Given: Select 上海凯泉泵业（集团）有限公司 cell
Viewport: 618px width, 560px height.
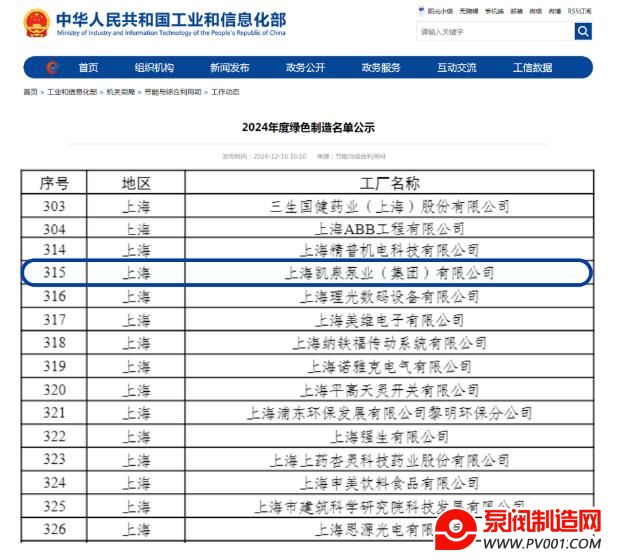Looking at the screenshot, I should [389, 273].
